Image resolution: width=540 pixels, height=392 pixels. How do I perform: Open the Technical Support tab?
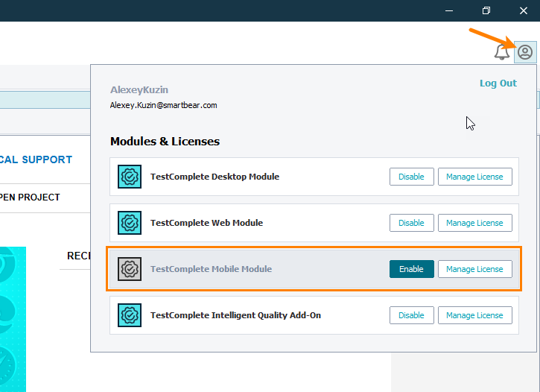36,159
